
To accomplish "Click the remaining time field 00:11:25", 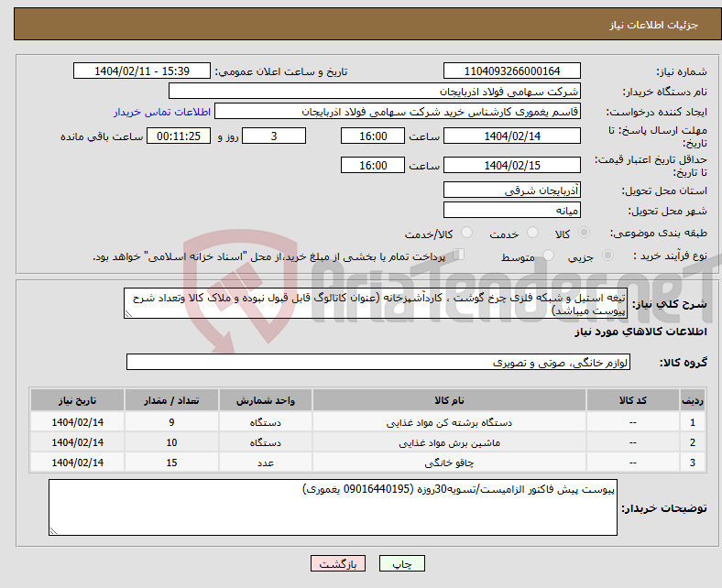I will point(179,136).
